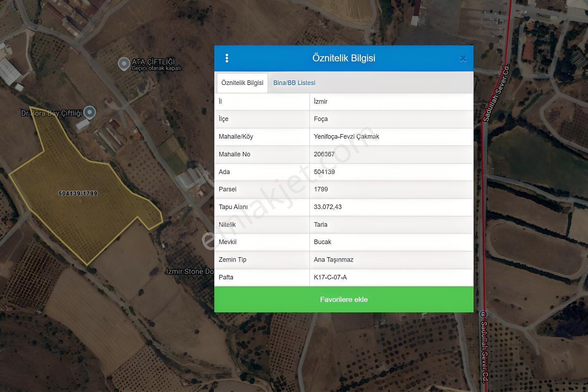
Task: Close the Öznitelik Bilgisi dialog
Action: pos(463,59)
